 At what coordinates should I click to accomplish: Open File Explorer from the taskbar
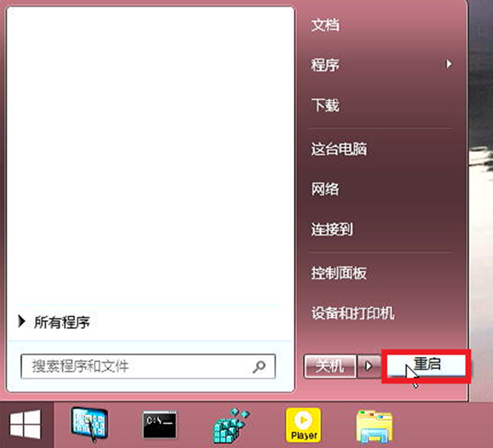coord(373,424)
